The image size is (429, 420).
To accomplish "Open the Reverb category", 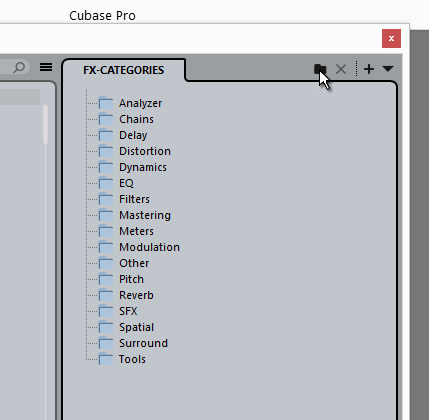I will point(136,295).
